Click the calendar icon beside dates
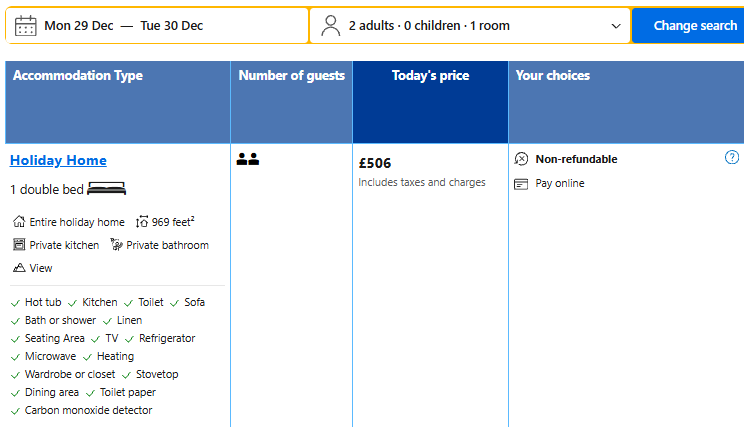 [x=26, y=25]
